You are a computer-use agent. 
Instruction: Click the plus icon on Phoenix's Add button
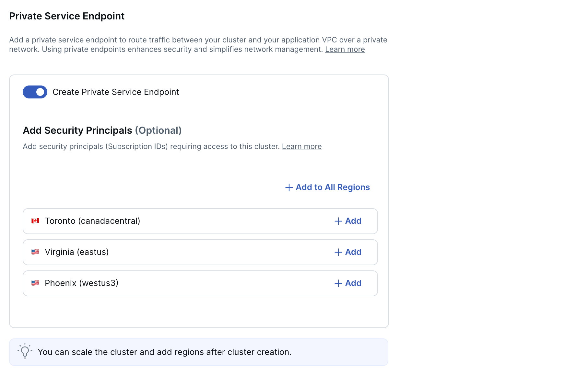pyautogui.click(x=338, y=283)
